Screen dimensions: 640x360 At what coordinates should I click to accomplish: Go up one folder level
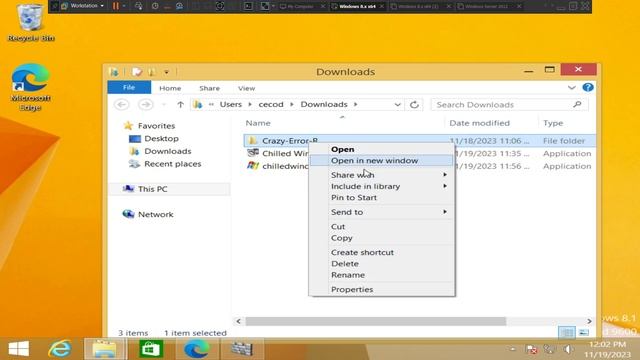180,104
